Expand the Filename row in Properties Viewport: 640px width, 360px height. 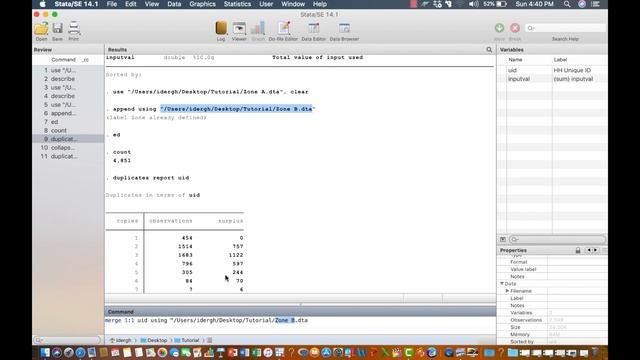(507, 291)
